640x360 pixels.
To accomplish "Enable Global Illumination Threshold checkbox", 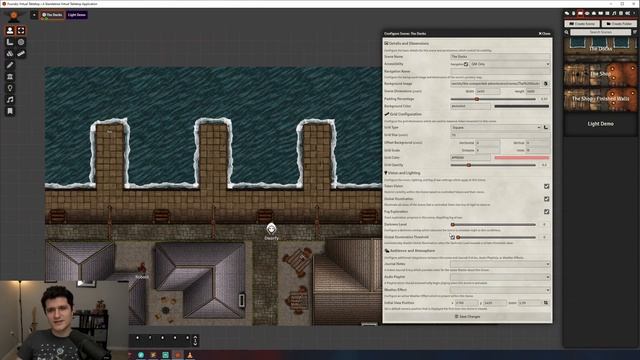I will pos(452,237).
